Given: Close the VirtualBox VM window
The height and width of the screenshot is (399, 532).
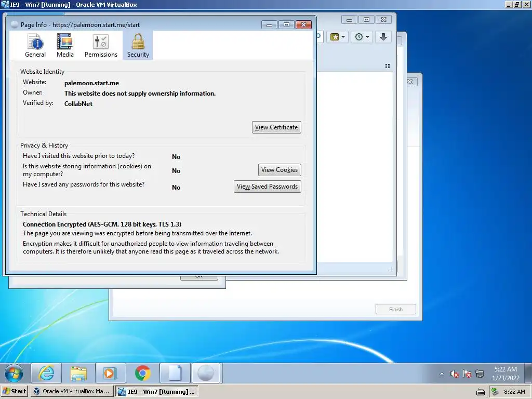Looking at the screenshot, I should pos(526,4).
